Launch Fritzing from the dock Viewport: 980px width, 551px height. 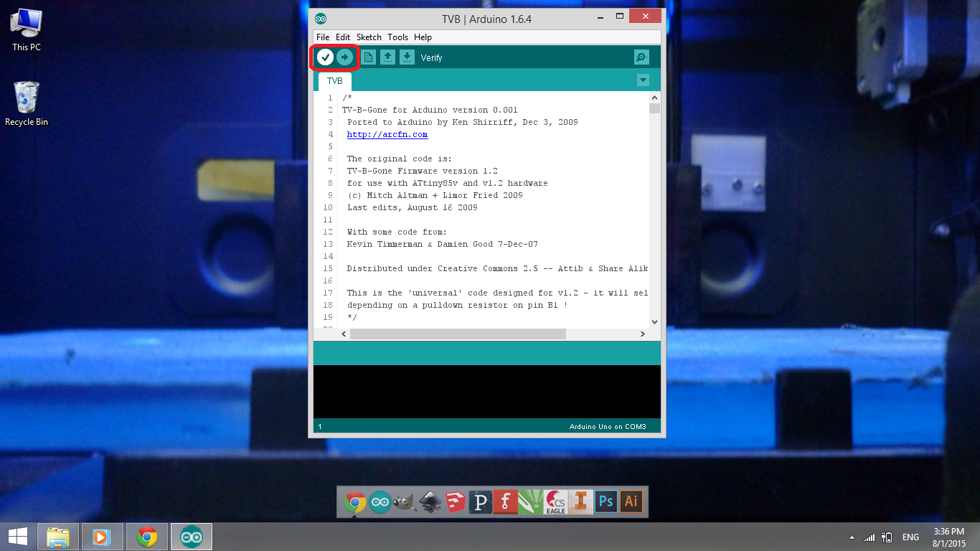[505, 501]
